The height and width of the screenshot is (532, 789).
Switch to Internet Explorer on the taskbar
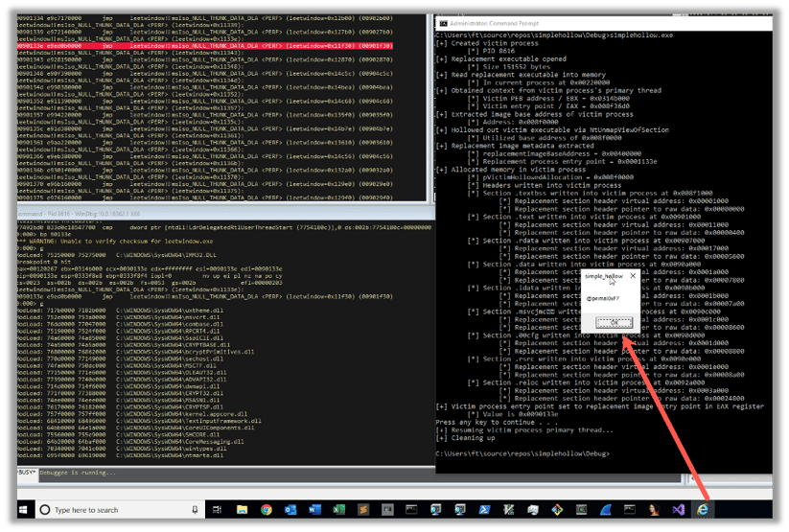tap(703, 510)
